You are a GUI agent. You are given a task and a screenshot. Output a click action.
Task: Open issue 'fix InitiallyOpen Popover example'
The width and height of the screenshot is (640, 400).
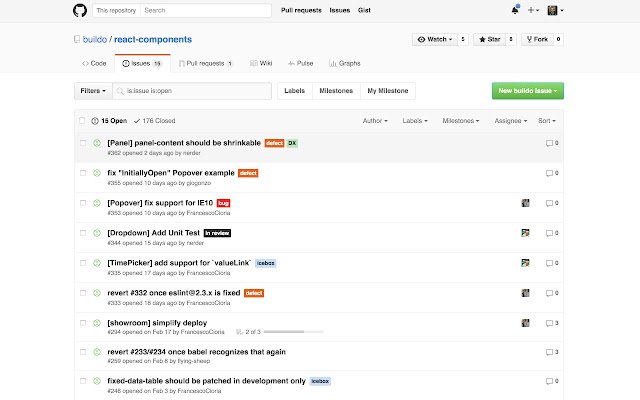[171, 173]
